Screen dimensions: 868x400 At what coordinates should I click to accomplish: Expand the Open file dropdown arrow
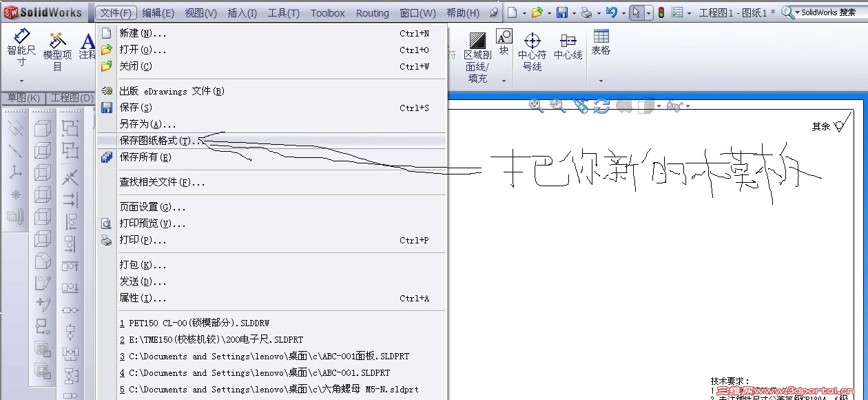click(x=549, y=13)
